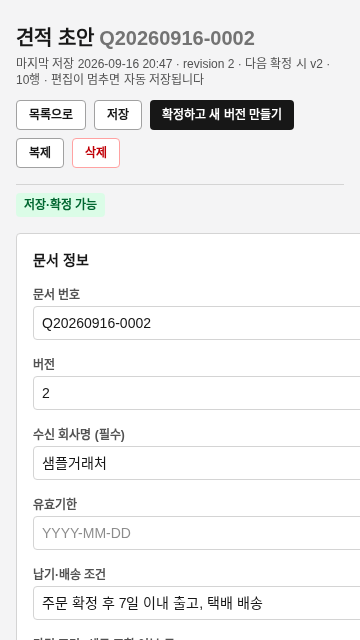This screenshot has width=360, height=640.
Task: Click the 문서 정보 section heading
Action: coord(61,260)
